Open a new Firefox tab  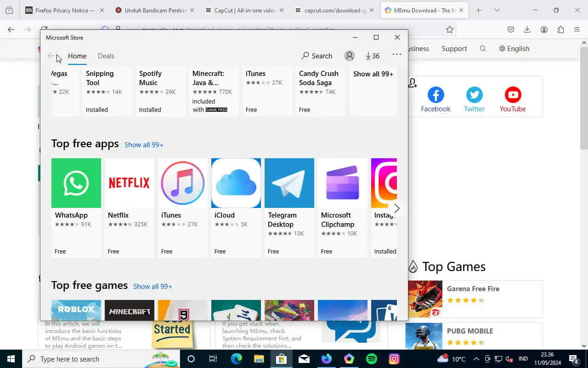[479, 10]
